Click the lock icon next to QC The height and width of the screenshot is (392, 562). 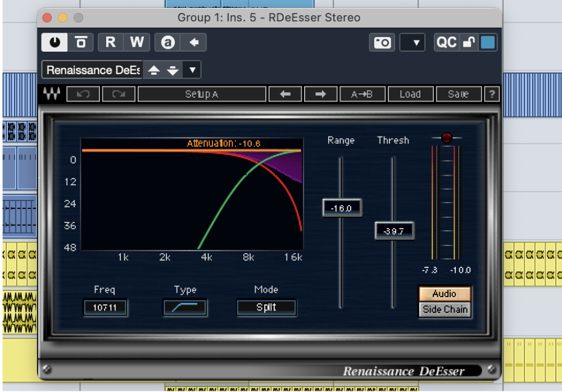(x=468, y=43)
